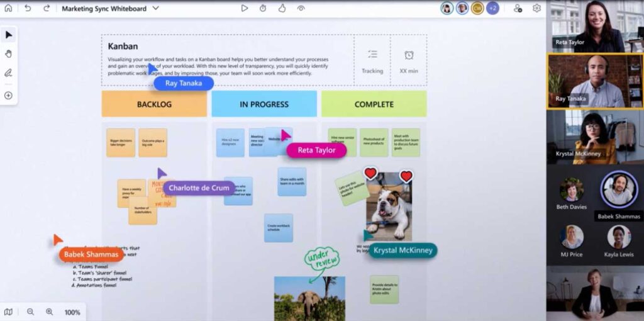The image size is (644, 321).
Task: Toggle the eye icon in the top bar
Action: [301, 8]
